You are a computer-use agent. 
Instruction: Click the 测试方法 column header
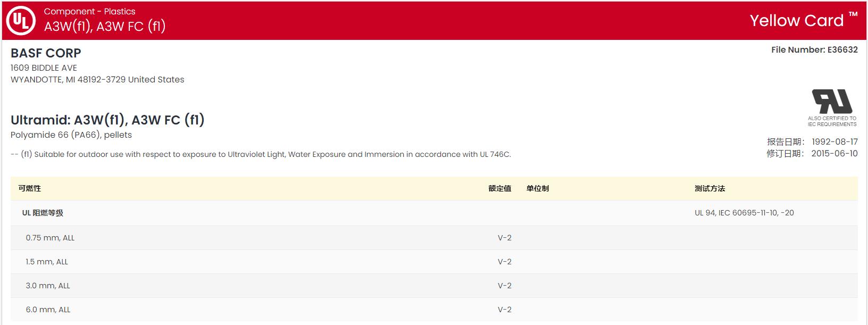coord(710,188)
